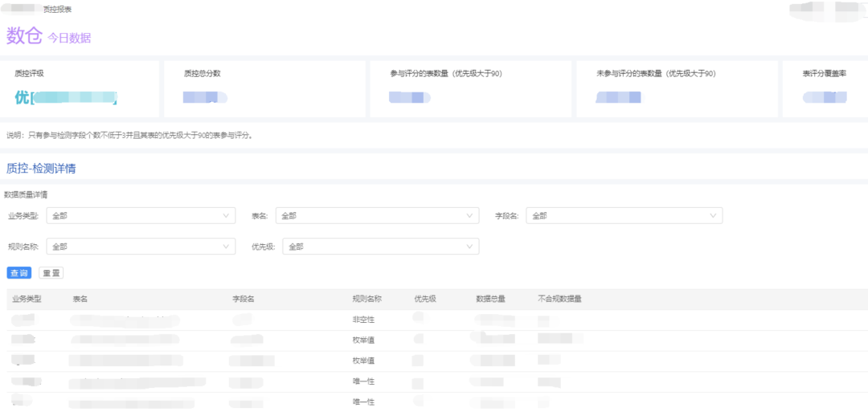Screen dimensions: 868x412
Task: Open the 业务类型 dropdown
Action: tap(141, 216)
